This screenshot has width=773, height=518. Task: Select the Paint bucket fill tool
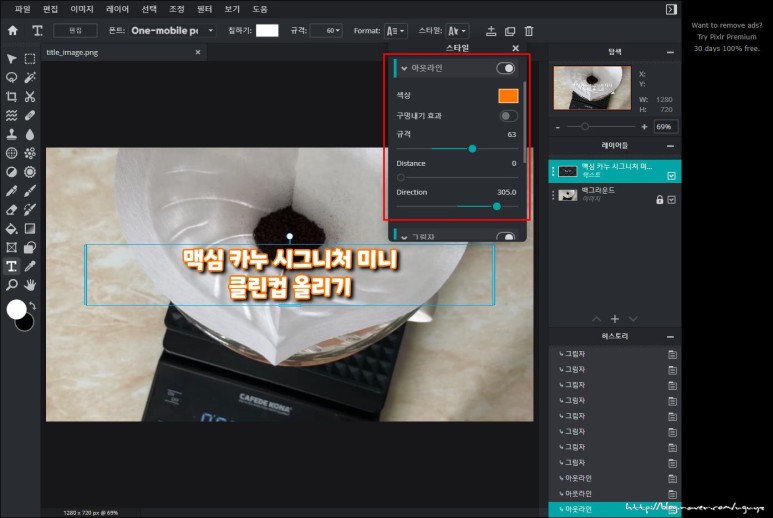(11, 229)
